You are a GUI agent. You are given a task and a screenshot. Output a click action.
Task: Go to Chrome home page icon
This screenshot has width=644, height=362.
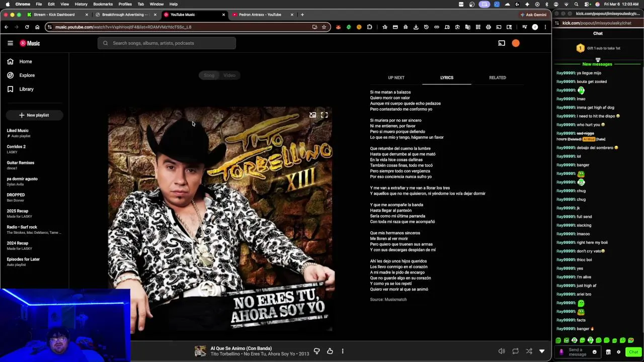pos(37,27)
